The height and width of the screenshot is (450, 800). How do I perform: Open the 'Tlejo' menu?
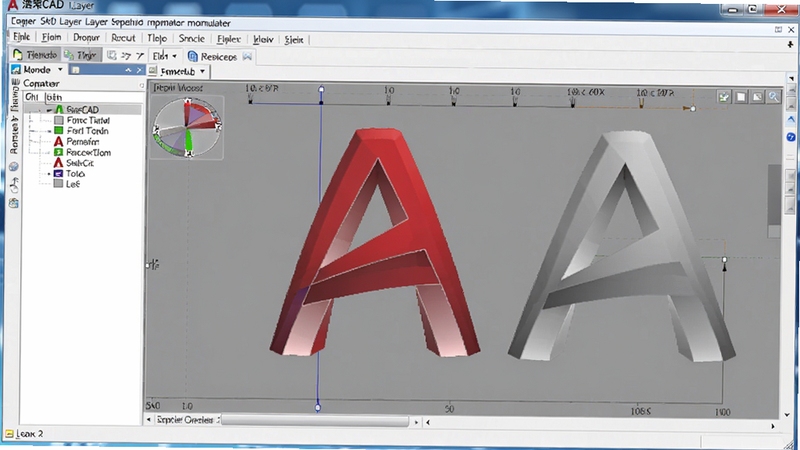click(x=157, y=38)
